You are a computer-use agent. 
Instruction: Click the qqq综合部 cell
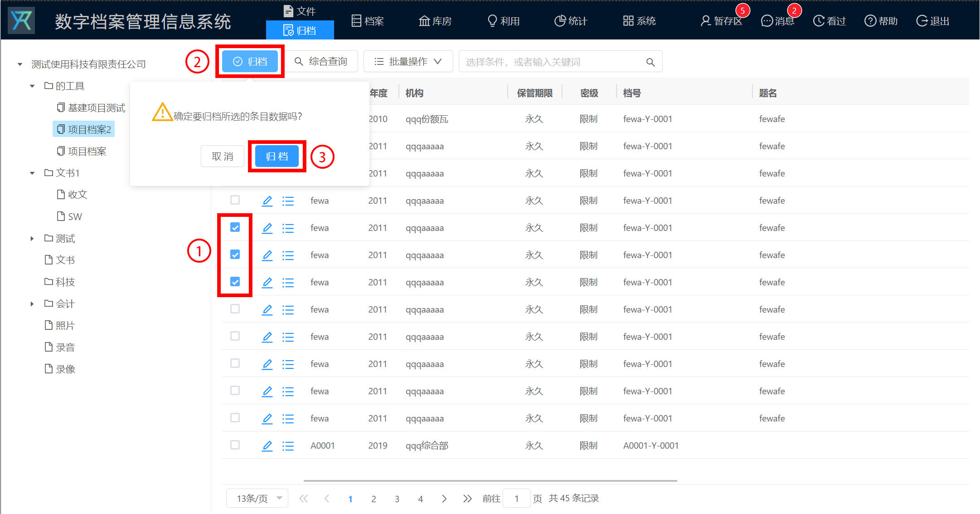[x=427, y=445]
